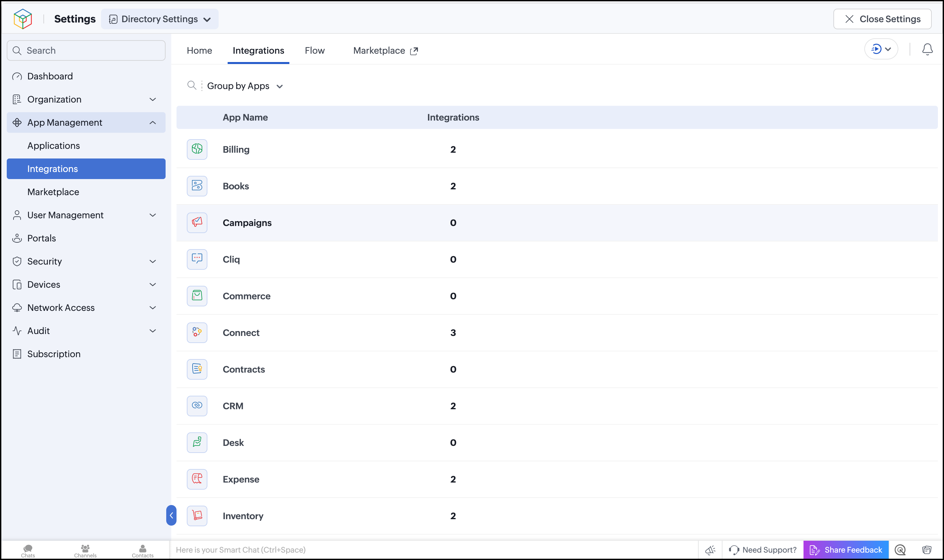
Task: Click the Billing app icon
Action: pos(197,149)
